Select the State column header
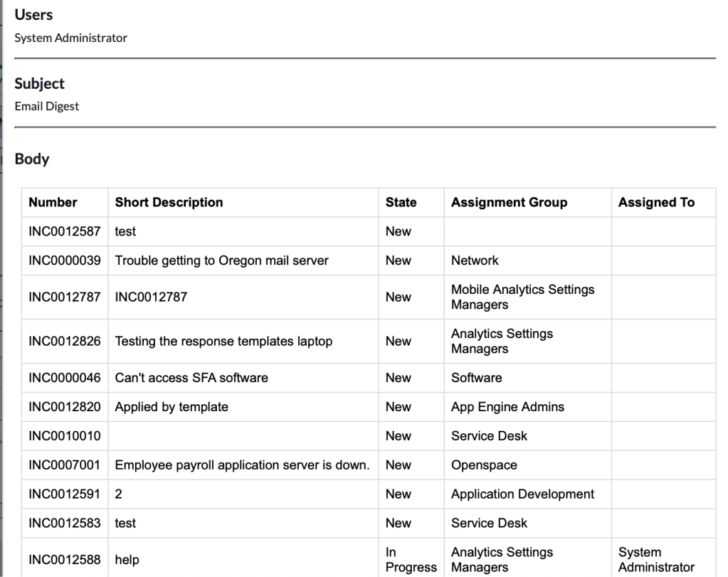Viewport: 728px width, 577px height. click(x=401, y=203)
